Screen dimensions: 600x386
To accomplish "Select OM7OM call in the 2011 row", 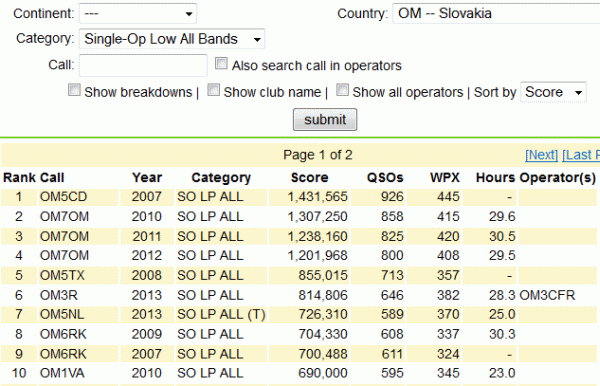I will (64, 236).
